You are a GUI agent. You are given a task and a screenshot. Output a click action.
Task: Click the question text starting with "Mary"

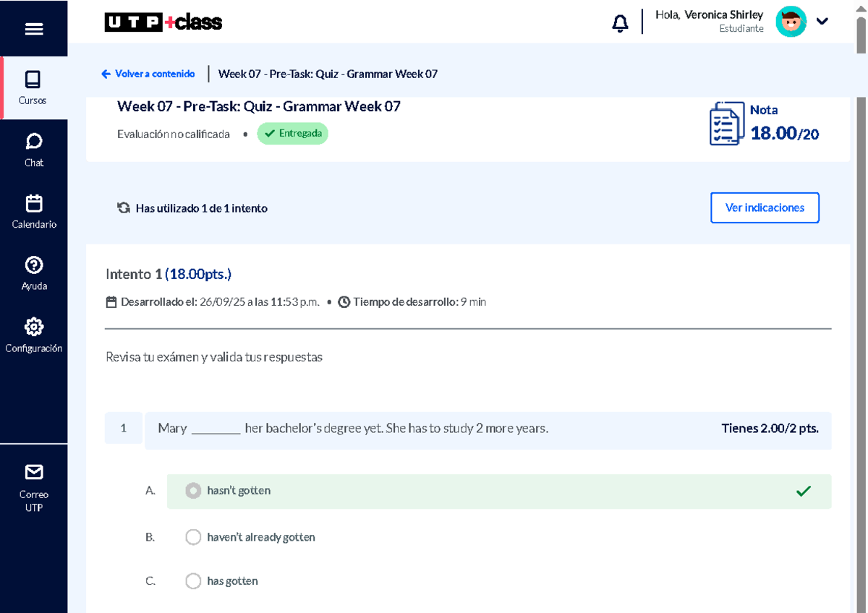coord(353,429)
